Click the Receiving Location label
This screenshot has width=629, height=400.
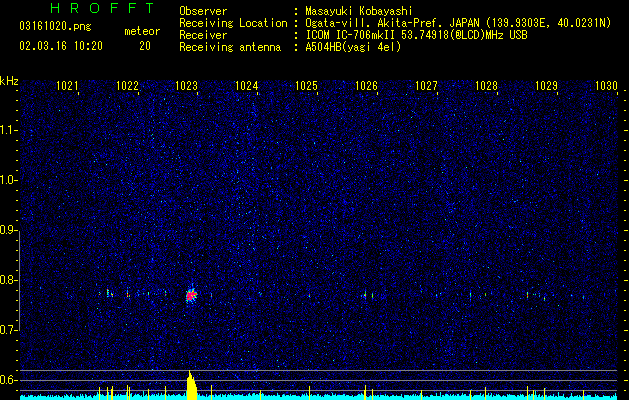(233, 23)
